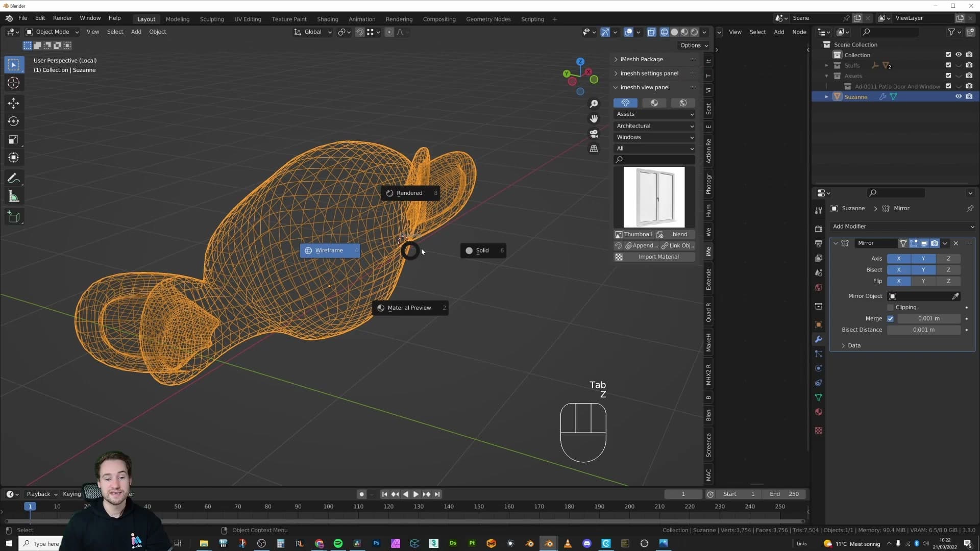Open the Material properties tab
Image resolution: width=980 pixels, height=551 pixels.
[x=819, y=412]
